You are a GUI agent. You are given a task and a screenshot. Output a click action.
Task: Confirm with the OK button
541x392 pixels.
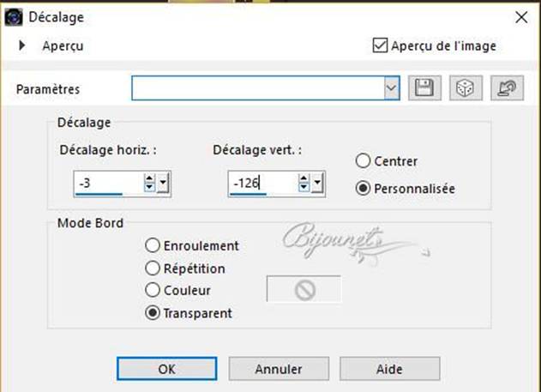click(167, 369)
